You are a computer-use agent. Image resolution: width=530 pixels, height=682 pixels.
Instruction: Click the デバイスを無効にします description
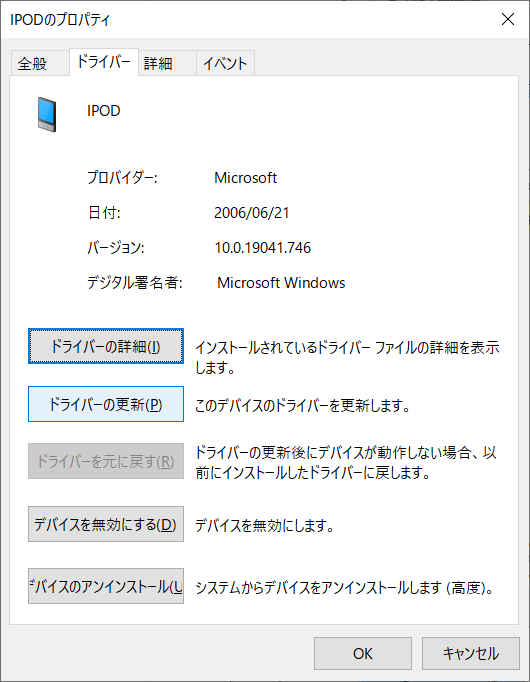264,526
